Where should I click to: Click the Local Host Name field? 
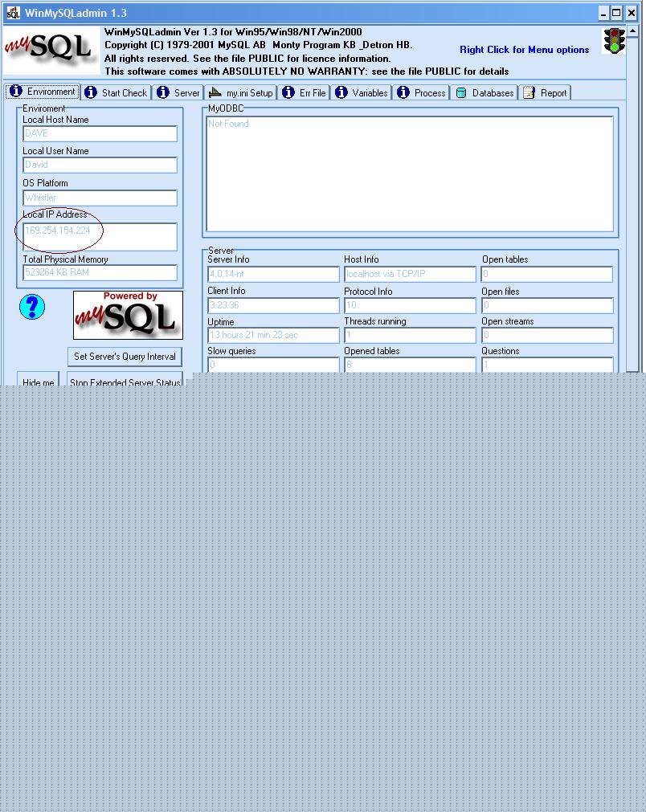pyautogui.click(x=100, y=134)
